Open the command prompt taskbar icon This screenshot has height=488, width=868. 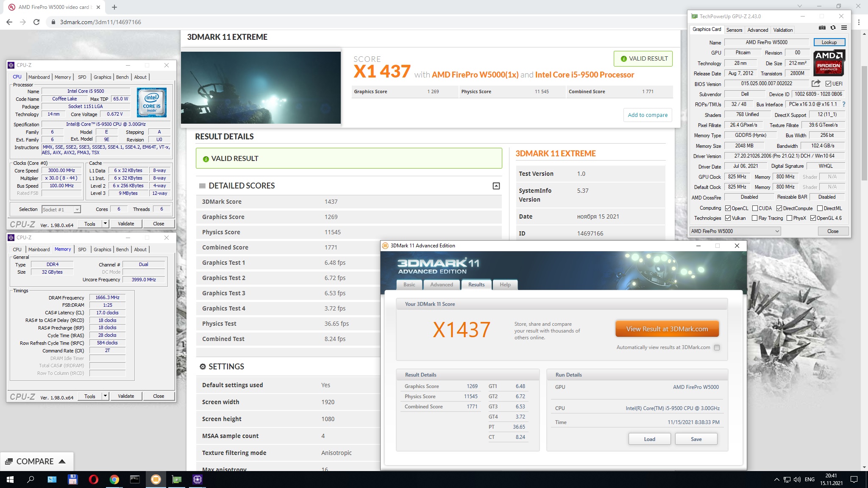tap(135, 480)
